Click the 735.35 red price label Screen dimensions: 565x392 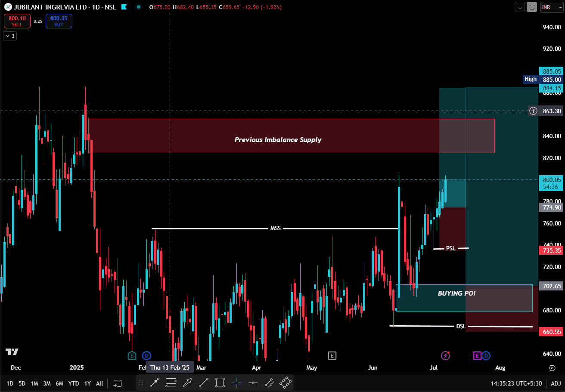[551, 250]
